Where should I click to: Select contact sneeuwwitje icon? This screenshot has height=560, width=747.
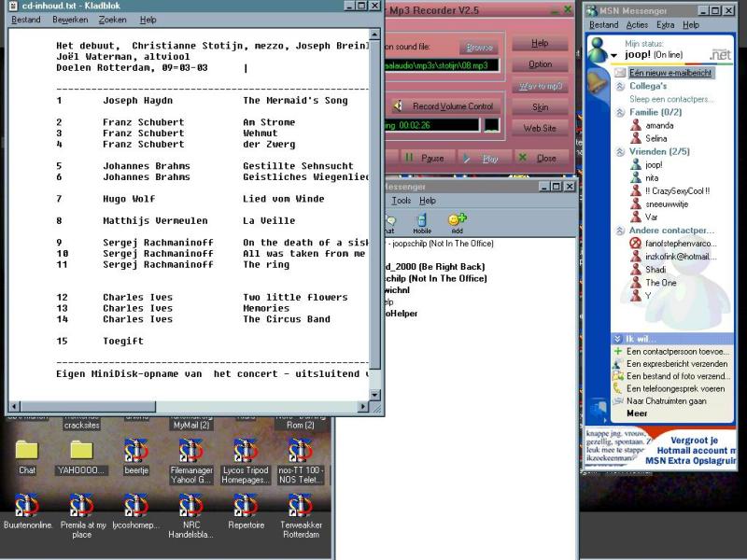tap(636, 203)
